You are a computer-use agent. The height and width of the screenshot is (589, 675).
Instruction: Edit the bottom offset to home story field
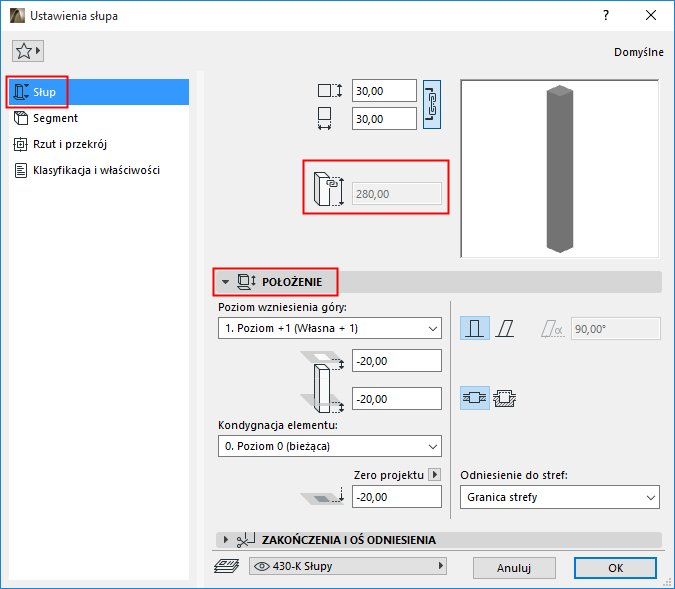[396, 399]
